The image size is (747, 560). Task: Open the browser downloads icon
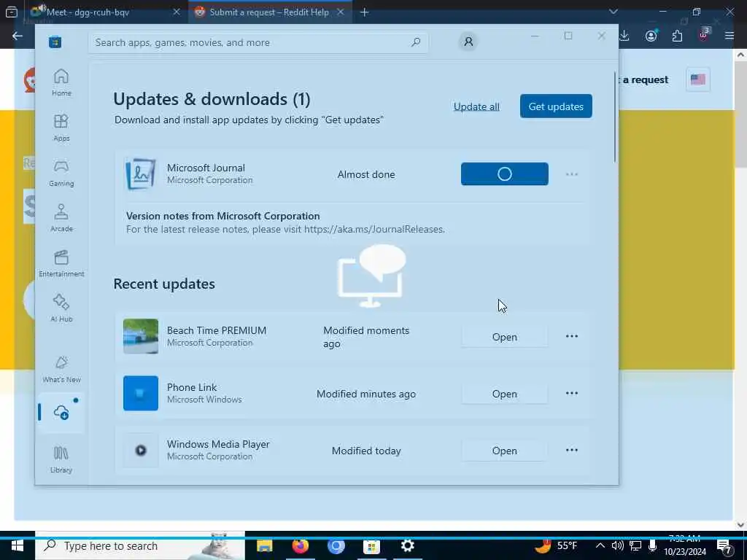point(624,36)
